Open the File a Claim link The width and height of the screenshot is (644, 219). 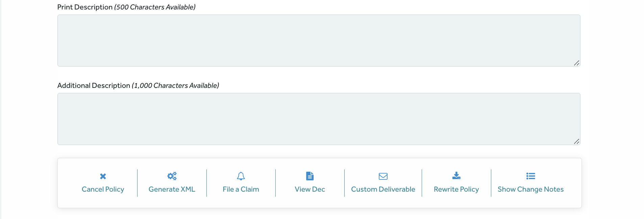[x=241, y=189]
